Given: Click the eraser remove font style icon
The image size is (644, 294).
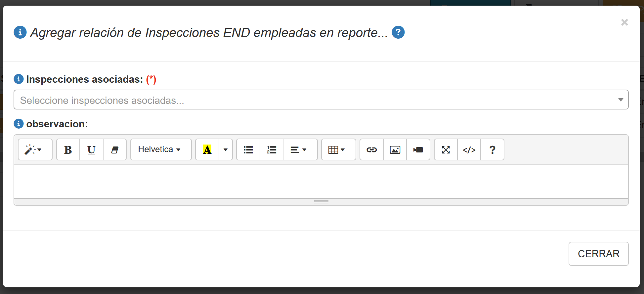Looking at the screenshot, I should pyautogui.click(x=115, y=150).
